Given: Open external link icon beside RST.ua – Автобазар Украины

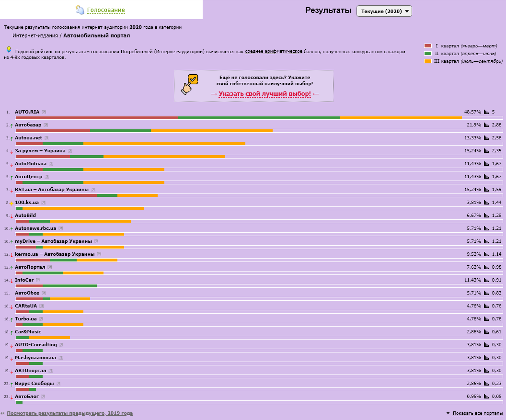Looking at the screenshot, I should click(x=93, y=189).
